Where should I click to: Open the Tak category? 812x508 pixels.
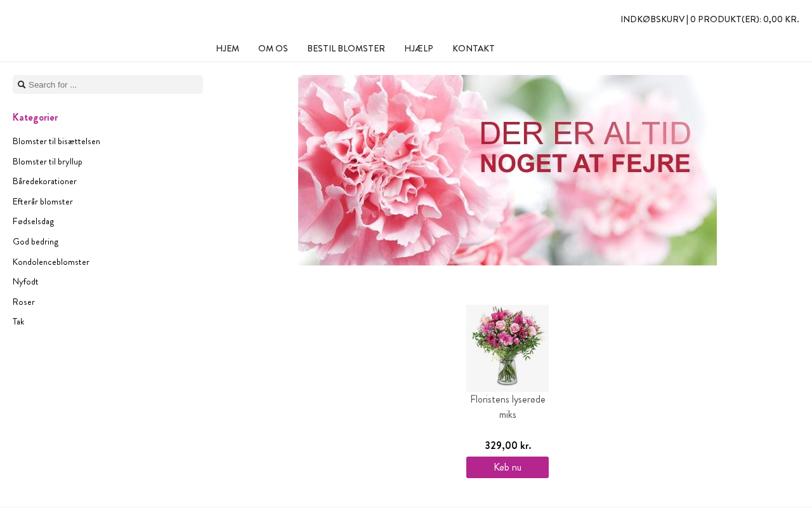(x=18, y=321)
